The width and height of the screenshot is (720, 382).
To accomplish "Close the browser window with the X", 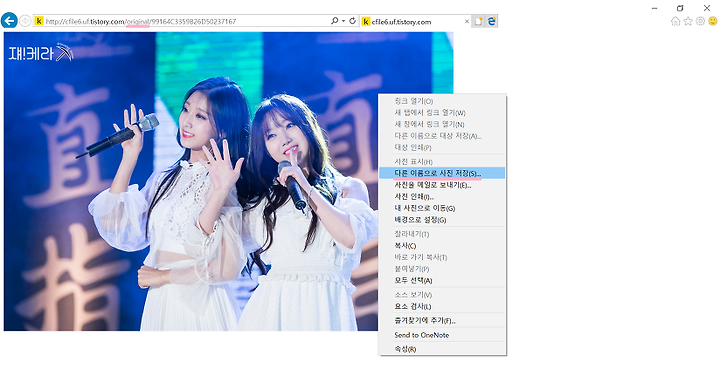I will [x=707, y=8].
